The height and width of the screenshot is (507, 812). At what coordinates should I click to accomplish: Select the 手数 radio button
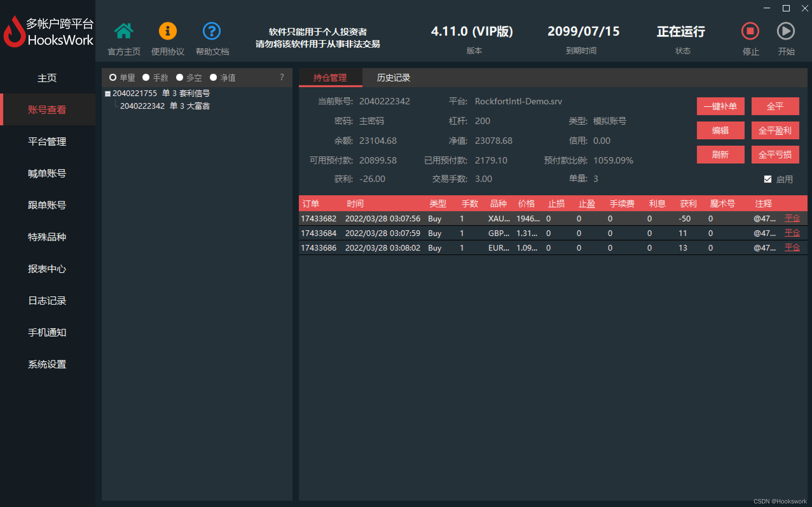click(x=146, y=78)
